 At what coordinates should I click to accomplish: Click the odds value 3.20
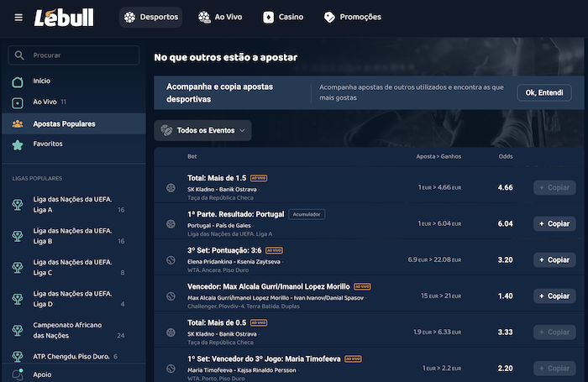(505, 259)
